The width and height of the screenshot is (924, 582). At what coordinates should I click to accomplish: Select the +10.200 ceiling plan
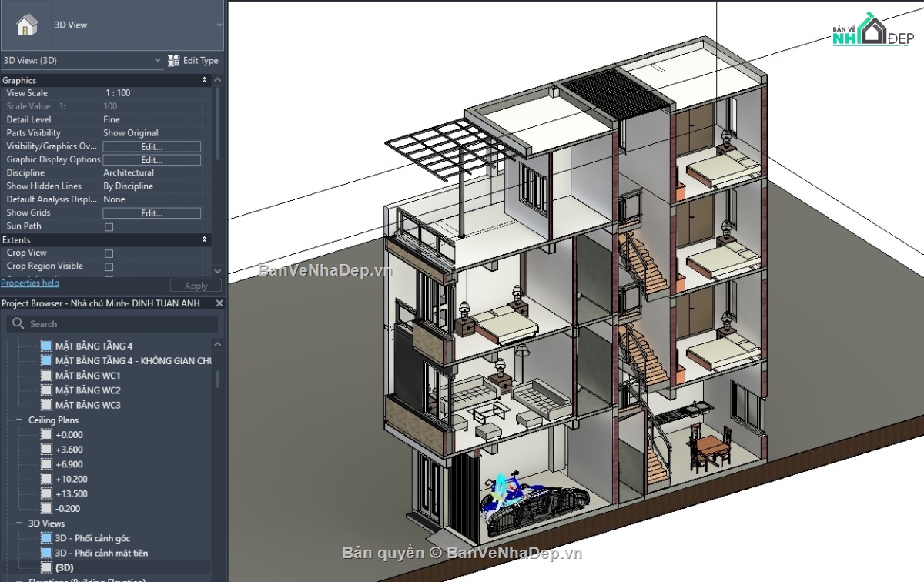[72, 479]
